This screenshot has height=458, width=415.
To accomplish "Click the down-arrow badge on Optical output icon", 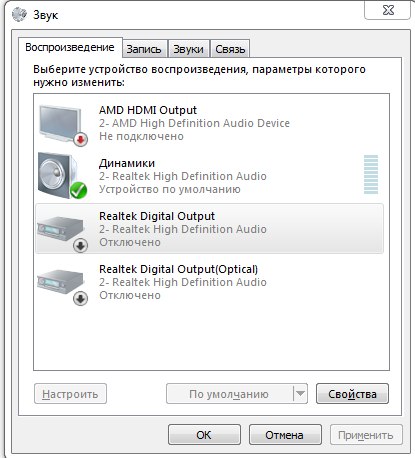I will 80,299.
